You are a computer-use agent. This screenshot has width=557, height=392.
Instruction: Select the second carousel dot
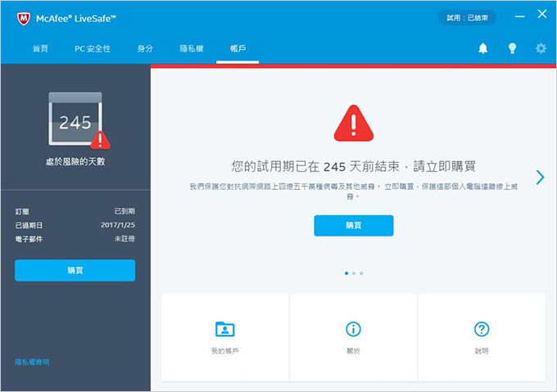pos(354,273)
